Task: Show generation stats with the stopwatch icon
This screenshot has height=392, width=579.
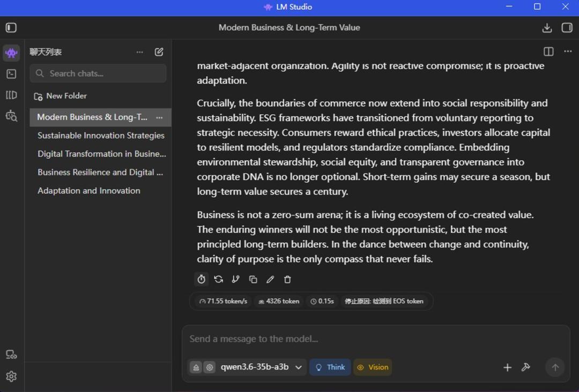Action: pos(201,279)
